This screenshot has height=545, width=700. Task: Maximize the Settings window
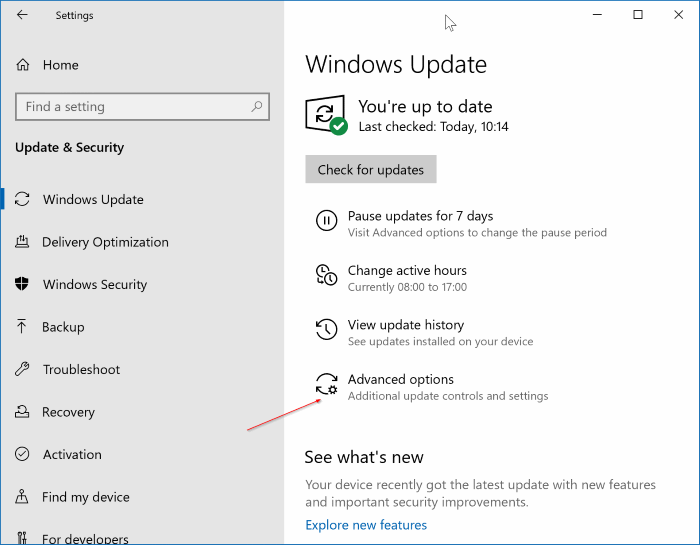coord(638,15)
